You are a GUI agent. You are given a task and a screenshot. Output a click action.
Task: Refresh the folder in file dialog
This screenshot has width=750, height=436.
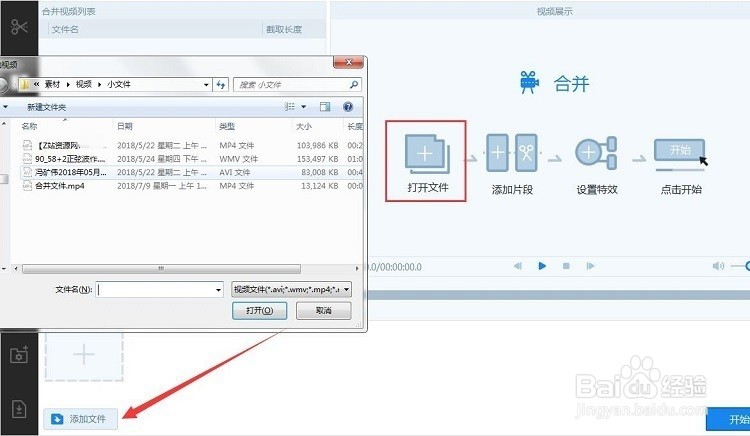click(x=221, y=85)
